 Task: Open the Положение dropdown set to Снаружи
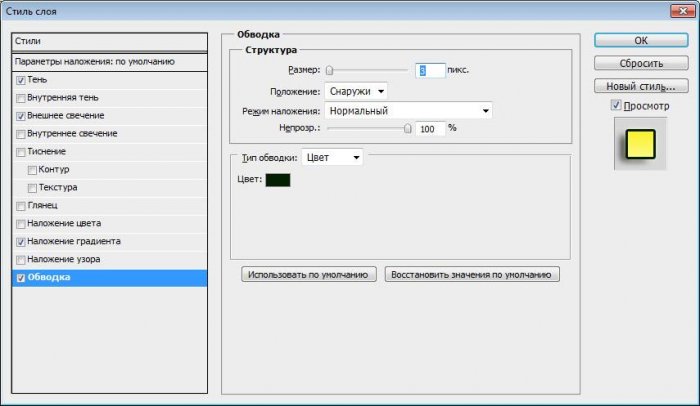click(x=357, y=91)
